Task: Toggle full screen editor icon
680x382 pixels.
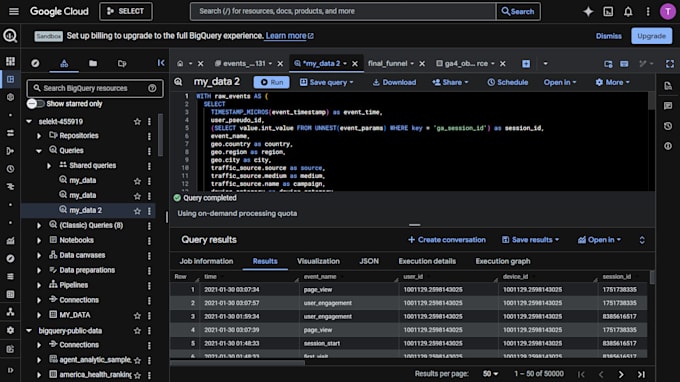Action: (x=670, y=64)
